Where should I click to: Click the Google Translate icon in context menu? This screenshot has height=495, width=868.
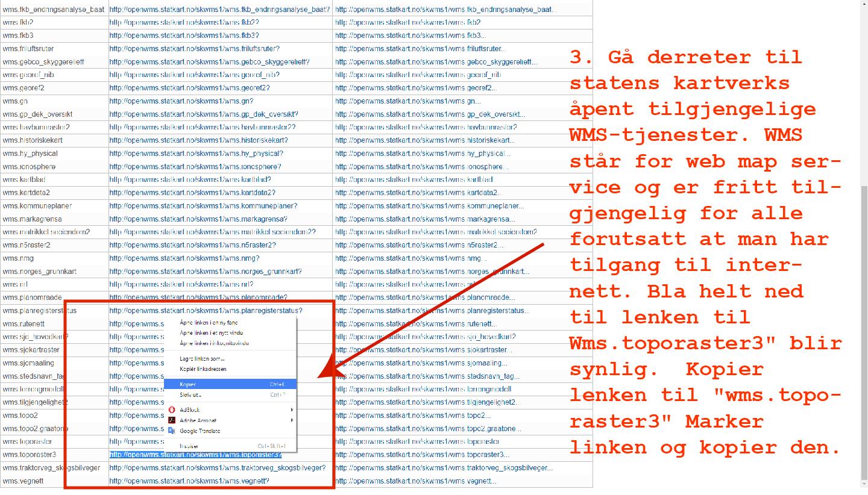point(172,431)
